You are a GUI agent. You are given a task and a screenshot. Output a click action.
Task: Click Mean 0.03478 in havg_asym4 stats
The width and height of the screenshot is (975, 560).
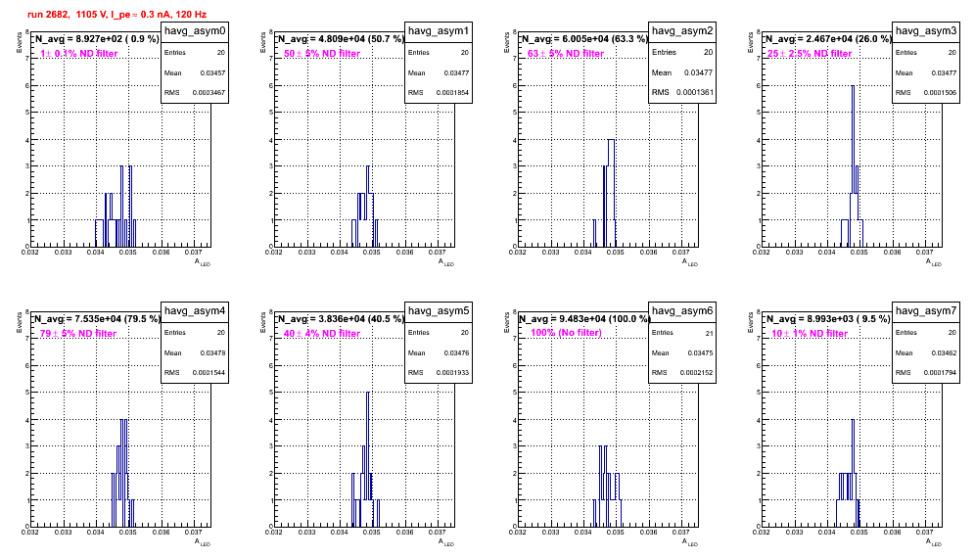(x=195, y=352)
